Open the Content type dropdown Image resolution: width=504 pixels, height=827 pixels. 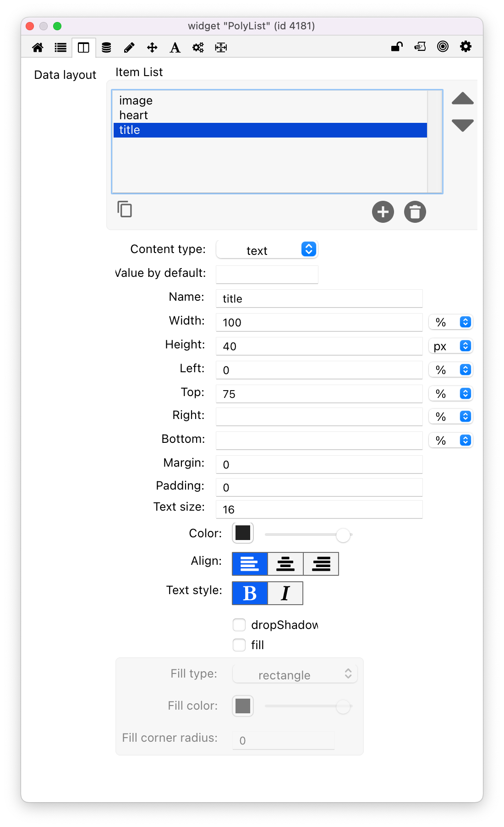click(x=267, y=250)
